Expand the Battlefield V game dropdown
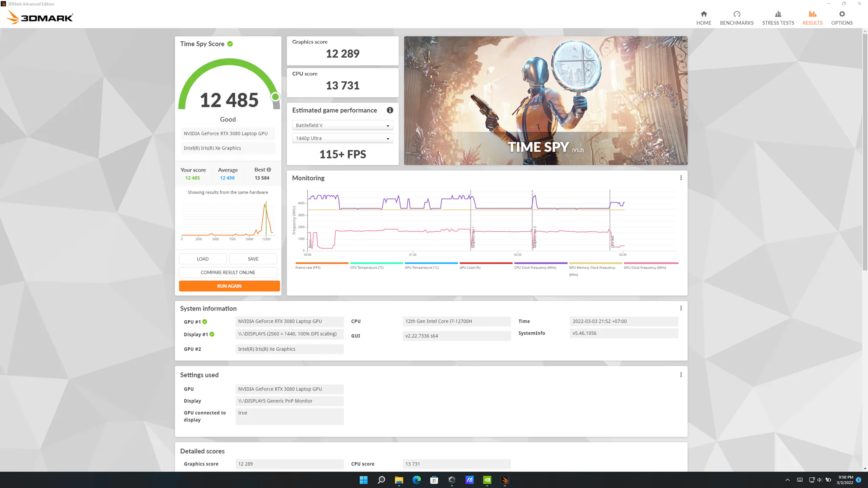The image size is (868, 488). pos(342,125)
